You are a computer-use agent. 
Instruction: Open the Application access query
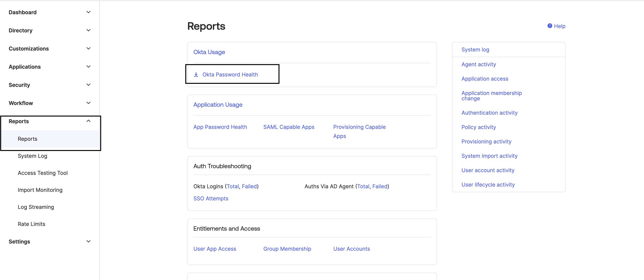point(485,79)
